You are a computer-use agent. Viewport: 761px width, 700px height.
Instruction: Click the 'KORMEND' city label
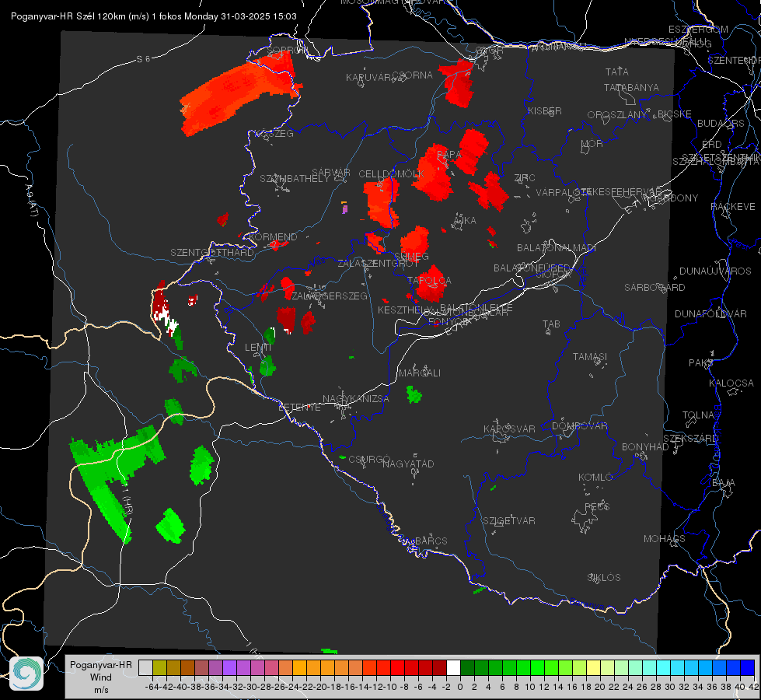272,237
